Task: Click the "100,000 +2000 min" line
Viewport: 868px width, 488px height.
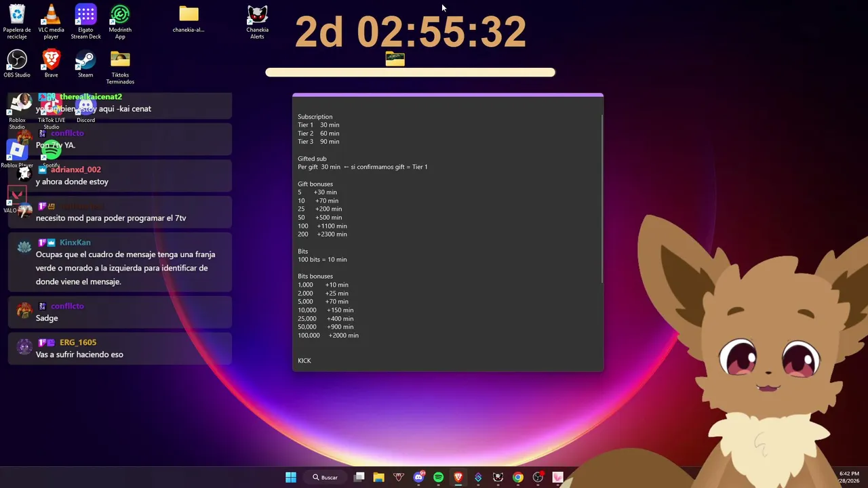Action: point(328,335)
